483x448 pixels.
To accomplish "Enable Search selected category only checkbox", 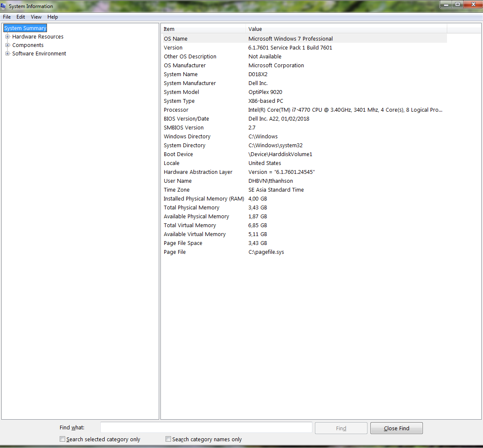I will (x=63, y=439).
